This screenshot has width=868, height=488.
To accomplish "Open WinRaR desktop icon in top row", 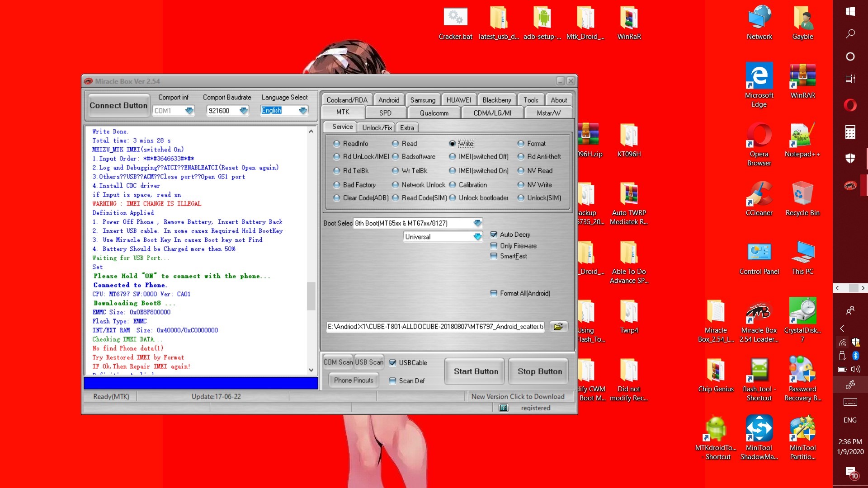I will 629,23.
